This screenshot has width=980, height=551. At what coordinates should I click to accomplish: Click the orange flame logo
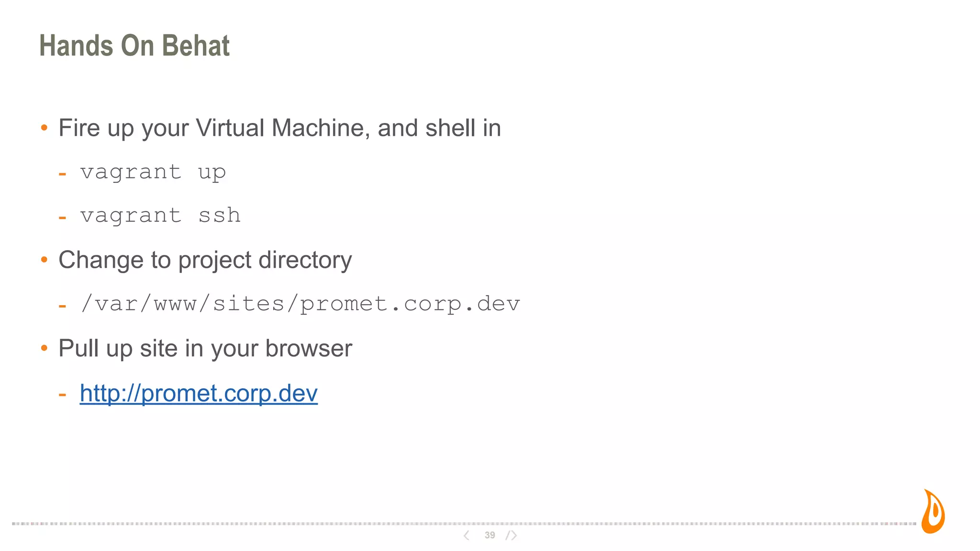point(933,512)
